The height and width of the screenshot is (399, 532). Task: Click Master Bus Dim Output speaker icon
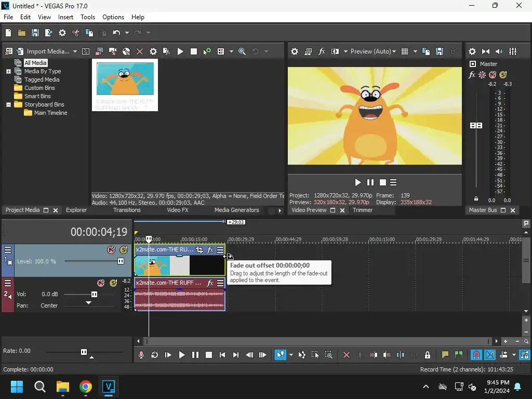click(x=499, y=51)
